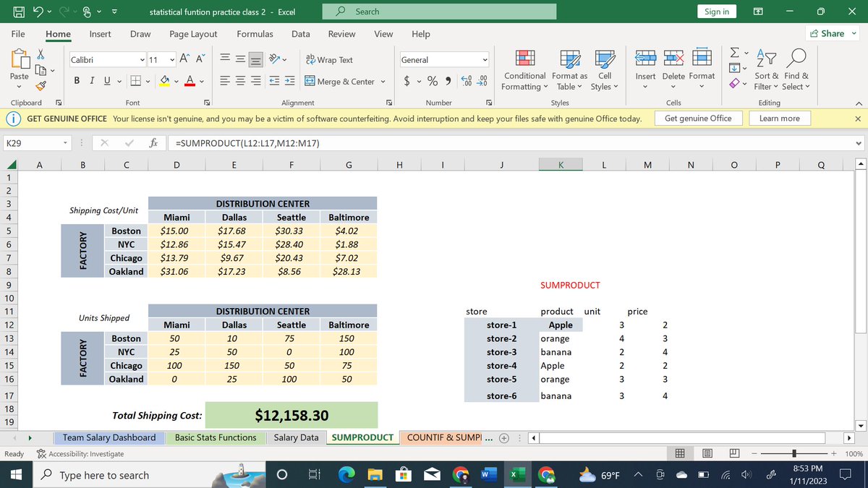Click the Cut scissors icon
The width and height of the screenshot is (868, 488).
[41, 55]
